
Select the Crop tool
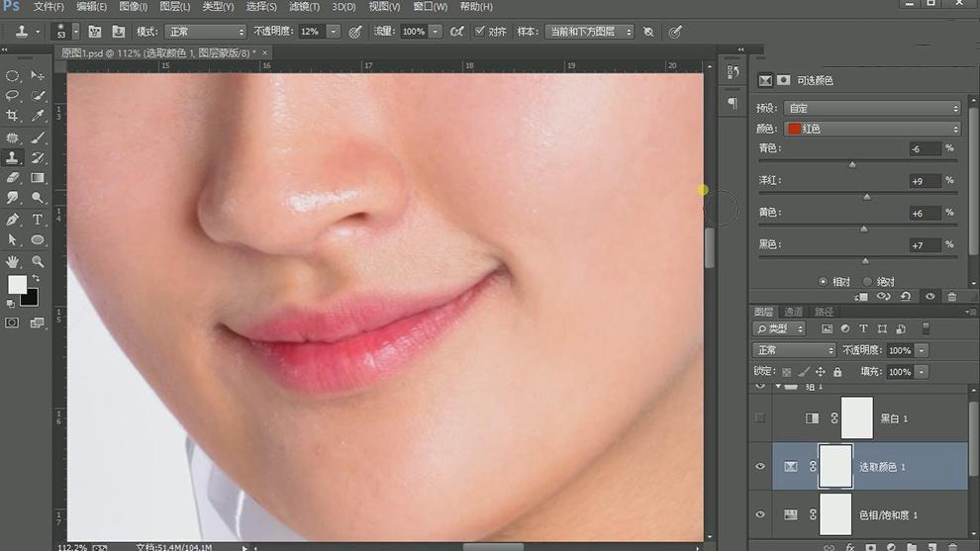[x=13, y=116]
